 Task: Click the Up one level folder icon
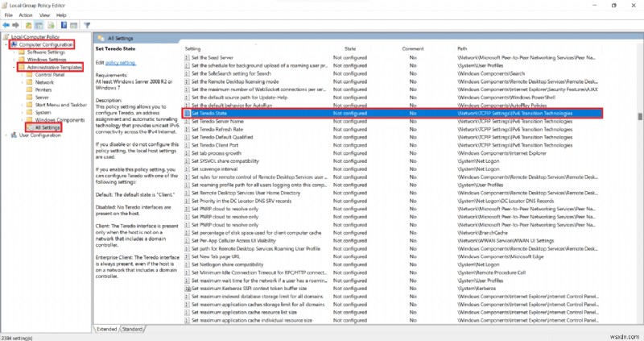point(28,26)
